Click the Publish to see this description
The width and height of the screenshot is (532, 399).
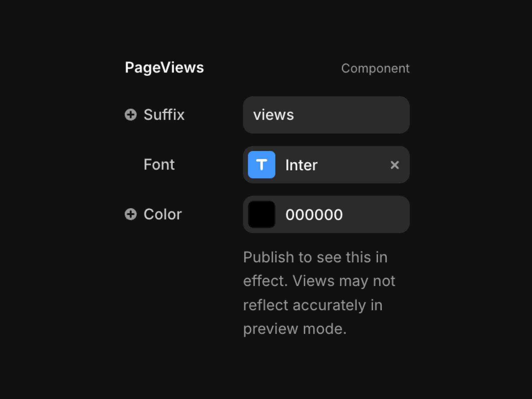[x=319, y=293]
